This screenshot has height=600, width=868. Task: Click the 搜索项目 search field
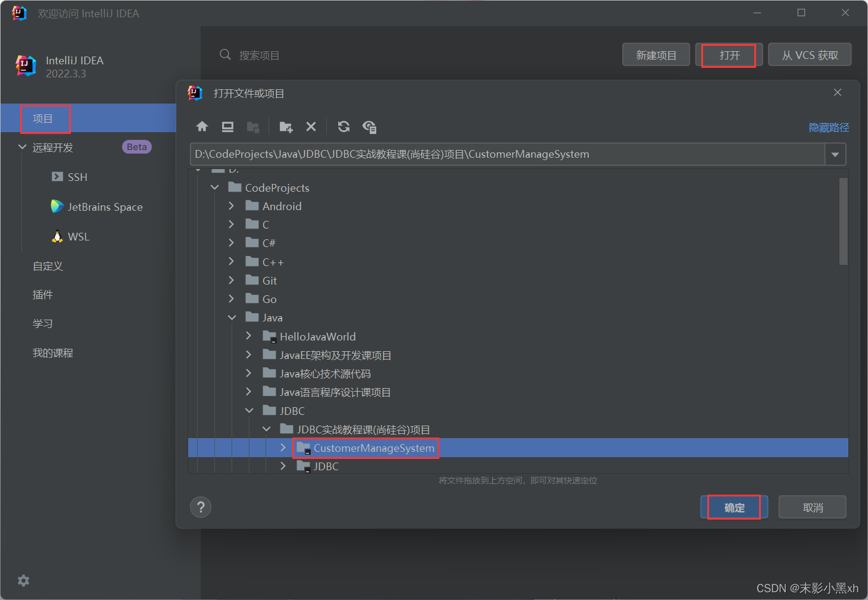coord(259,55)
